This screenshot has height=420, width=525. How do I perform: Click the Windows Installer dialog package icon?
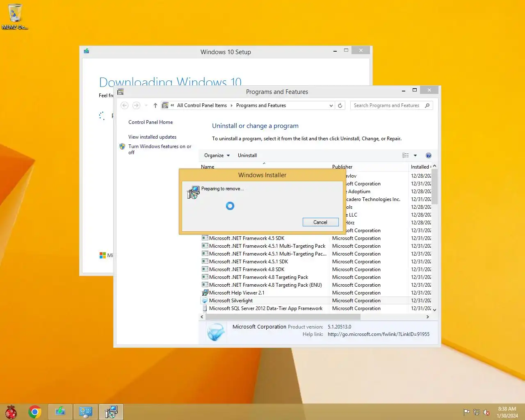(x=193, y=192)
